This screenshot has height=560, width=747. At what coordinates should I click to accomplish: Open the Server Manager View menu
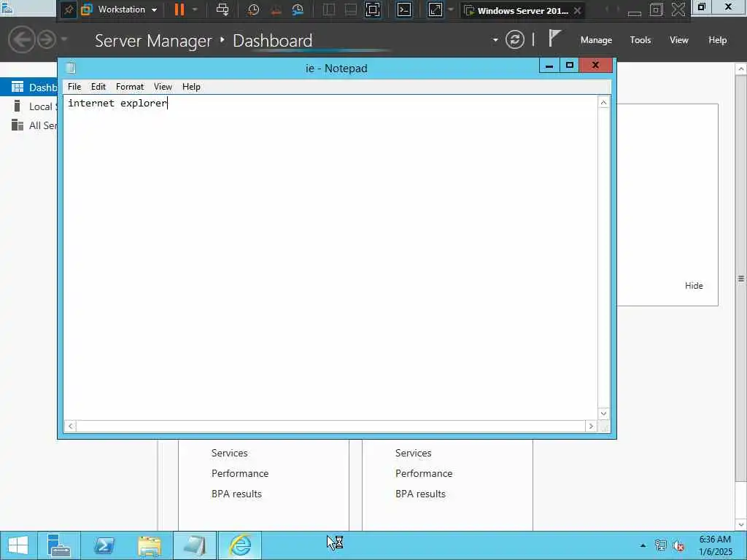pos(679,40)
